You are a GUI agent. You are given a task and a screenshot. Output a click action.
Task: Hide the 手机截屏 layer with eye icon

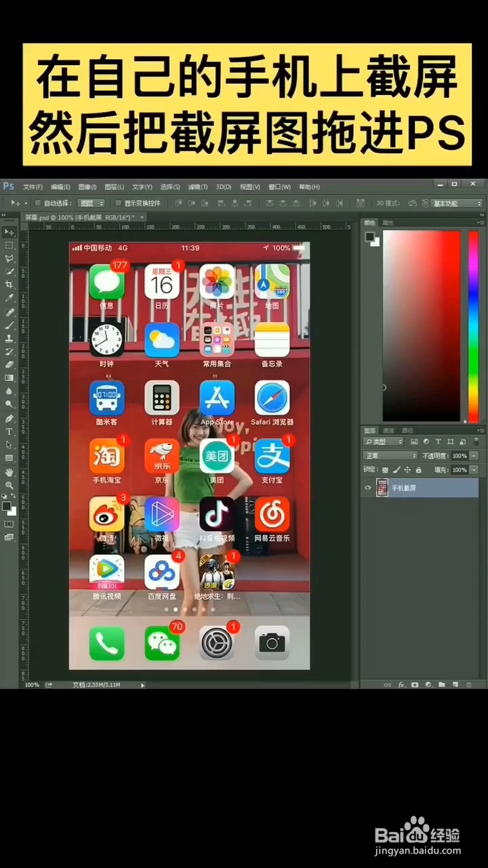pos(368,488)
